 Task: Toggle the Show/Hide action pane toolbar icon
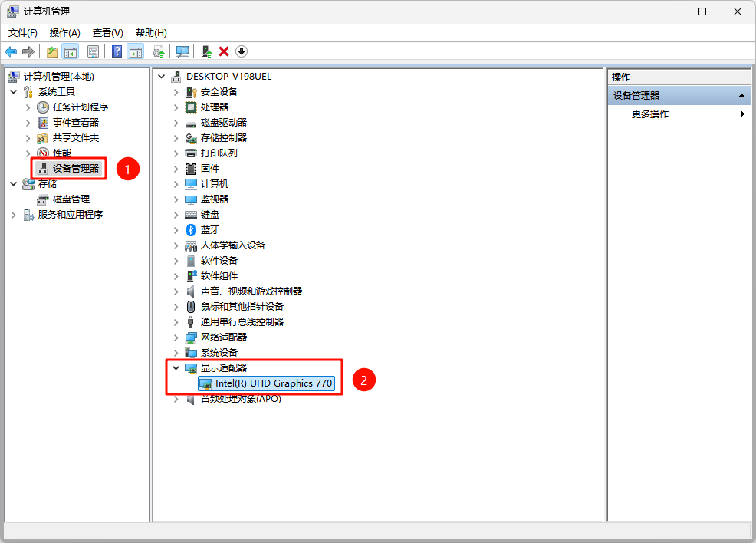[x=136, y=51]
